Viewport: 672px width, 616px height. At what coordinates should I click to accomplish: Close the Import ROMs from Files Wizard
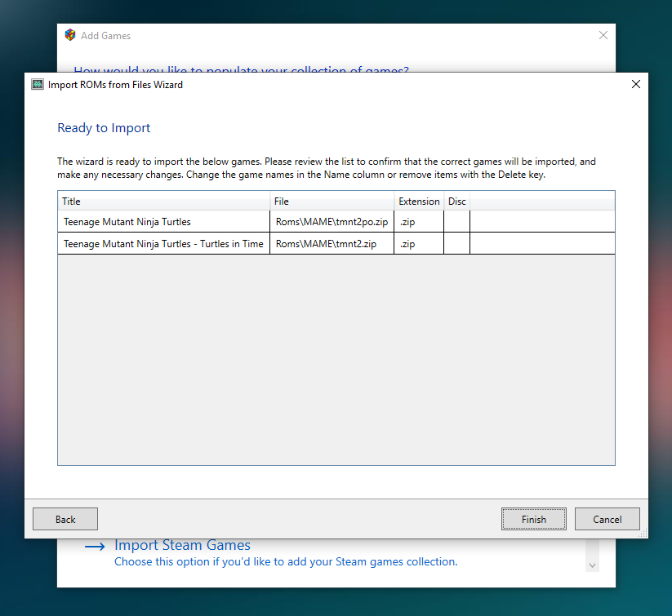point(636,84)
